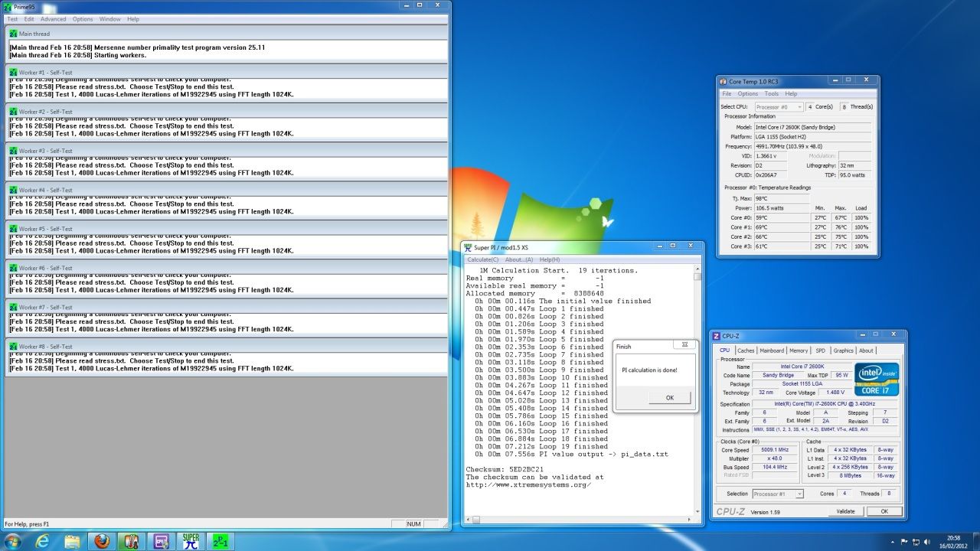Click the CPU-Z OK button

point(884,511)
